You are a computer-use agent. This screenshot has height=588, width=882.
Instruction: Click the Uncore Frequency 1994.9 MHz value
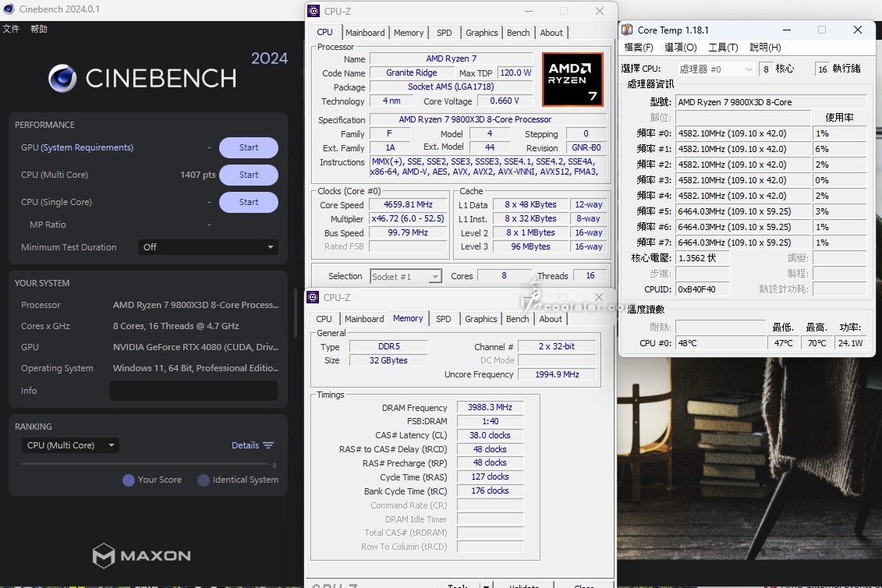[557, 374]
